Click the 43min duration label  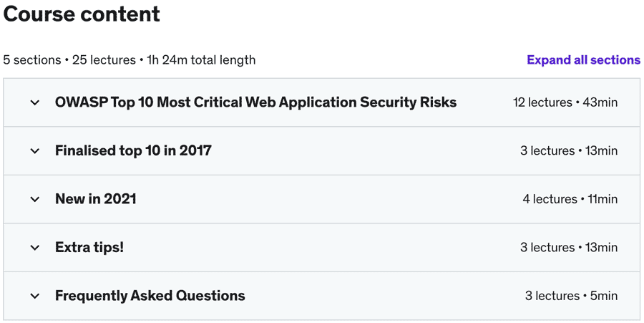tap(600, 102)
